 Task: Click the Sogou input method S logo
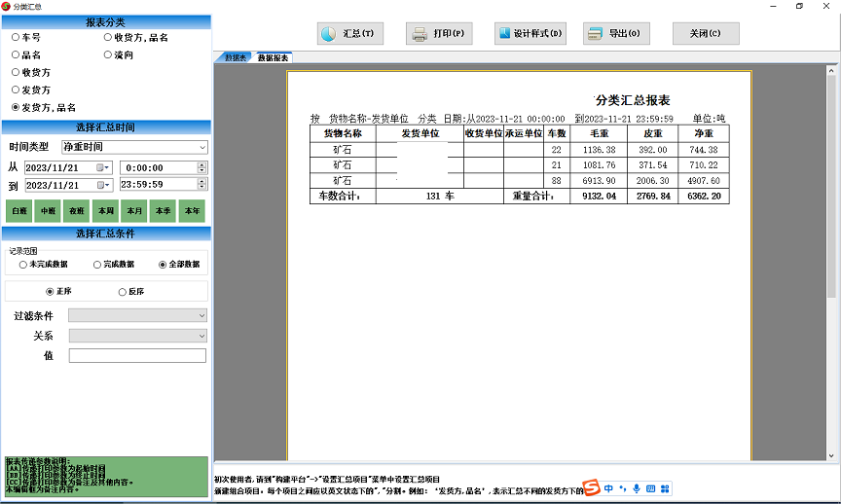click(x=591, y=487)
